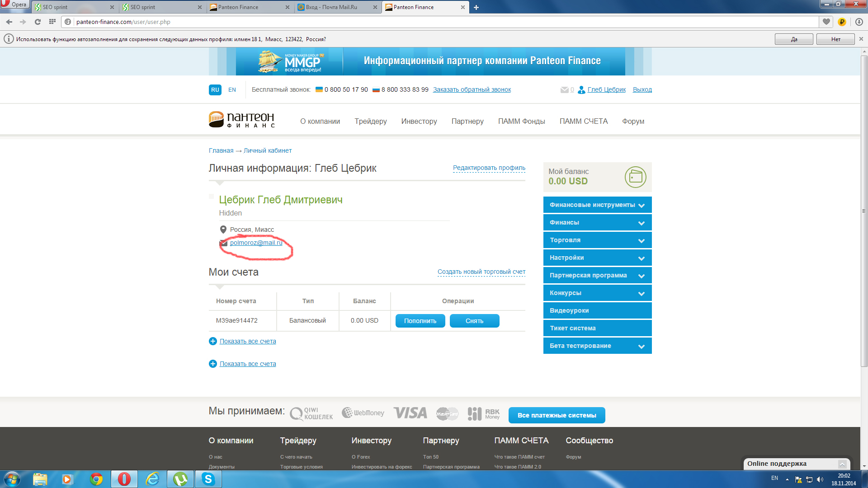The image size is (868, 488).
Task: Click Все платежные системы button
Action: click(x=557, y=415)
